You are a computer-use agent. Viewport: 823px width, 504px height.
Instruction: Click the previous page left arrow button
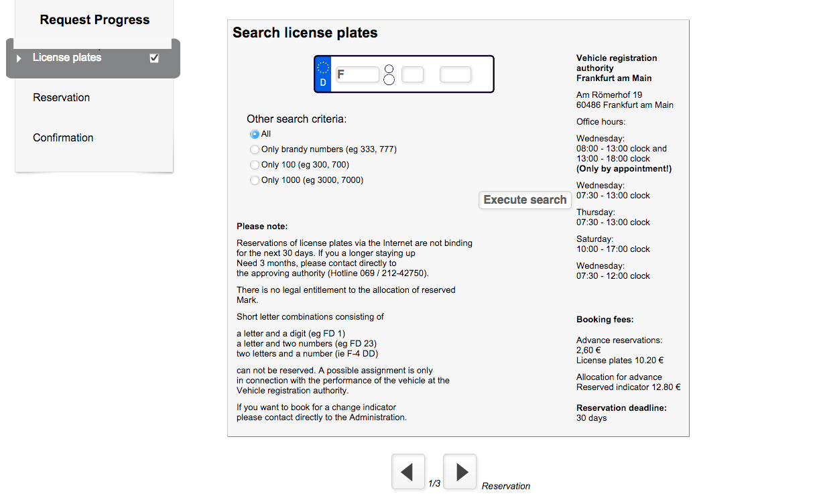tap(407, 472)
